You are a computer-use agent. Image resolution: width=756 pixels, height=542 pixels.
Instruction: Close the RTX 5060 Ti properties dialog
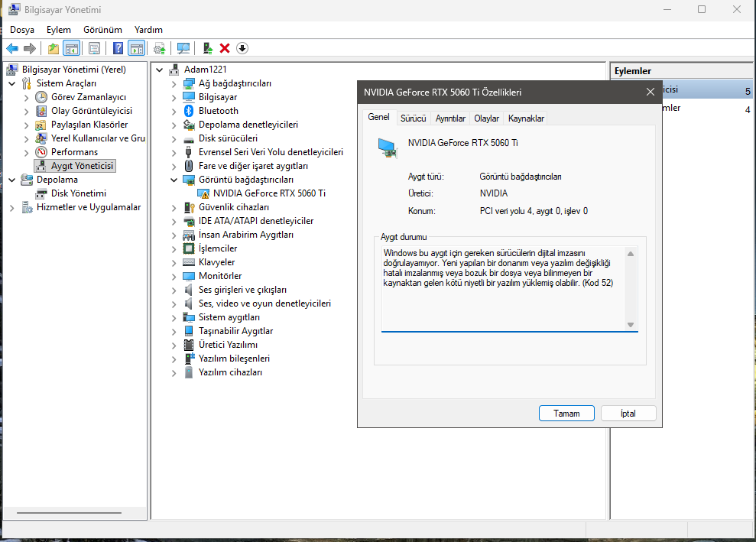point(651,92)
